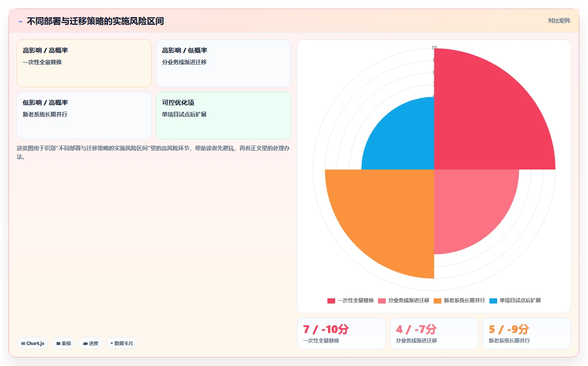Open the 5 / -9分 data card
The height and width of the screenshot is (366, 588).
[x=527, y=333]
